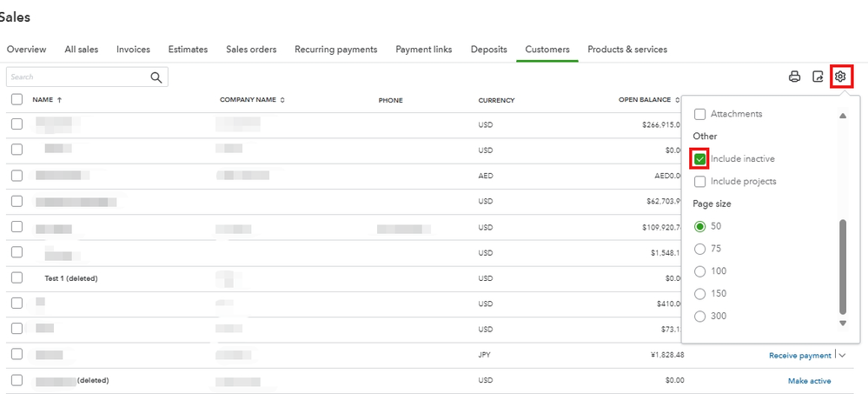
Task: Switch to the Invoices tab
Action: 133,50
